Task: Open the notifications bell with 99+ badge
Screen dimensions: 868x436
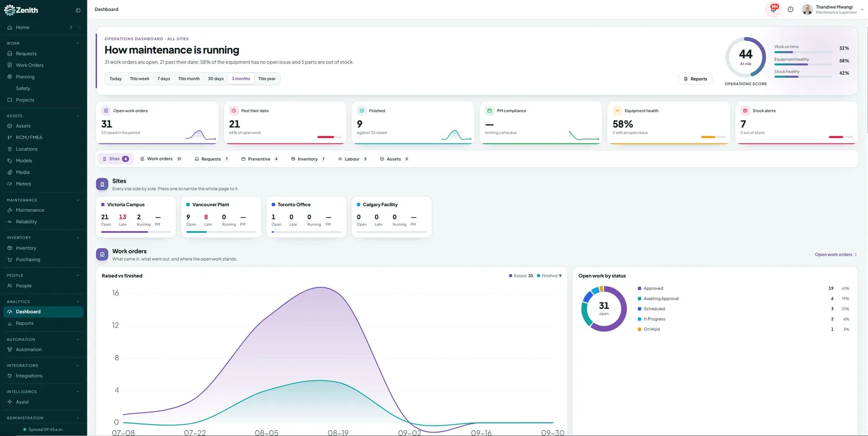Action: coord(774,9)
